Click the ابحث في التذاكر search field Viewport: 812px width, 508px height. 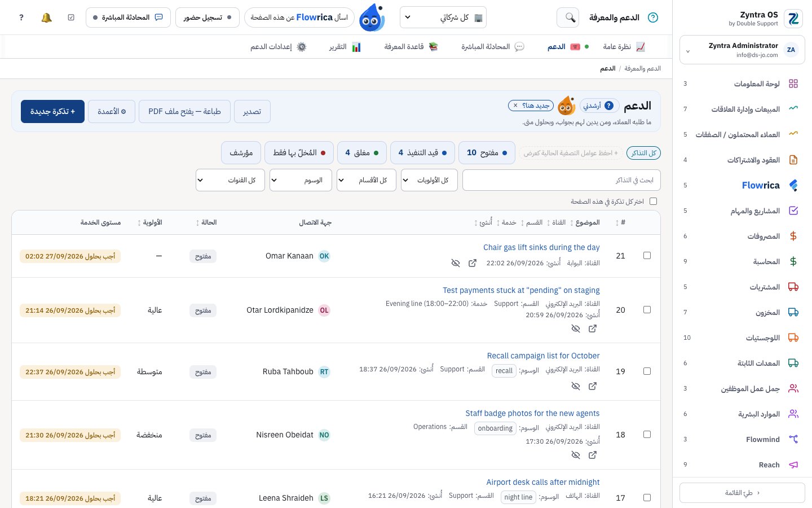[x=561, y=180]
